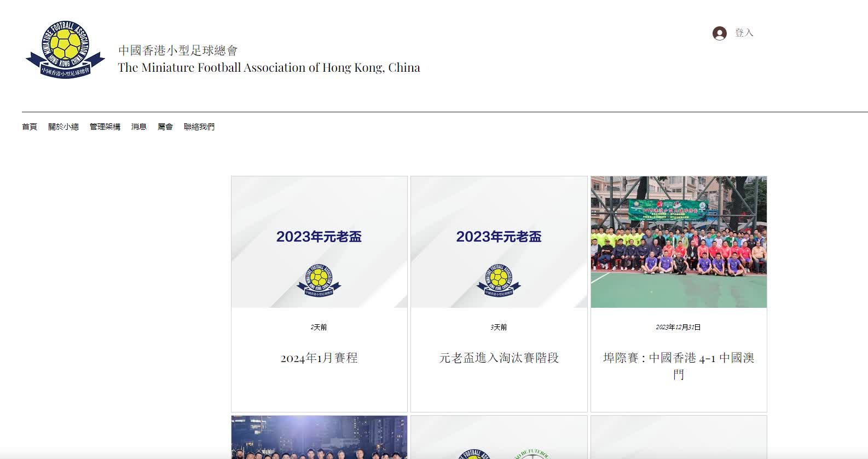Click the first 2023年元老盃 cover image
The image size is (868, 459).
(319, 242)
